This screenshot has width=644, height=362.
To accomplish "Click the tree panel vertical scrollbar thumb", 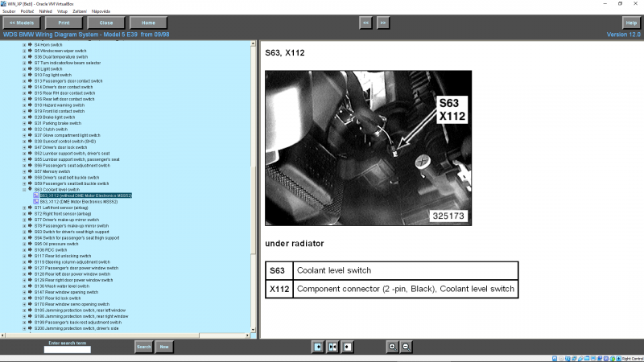I will coord(253,209).
